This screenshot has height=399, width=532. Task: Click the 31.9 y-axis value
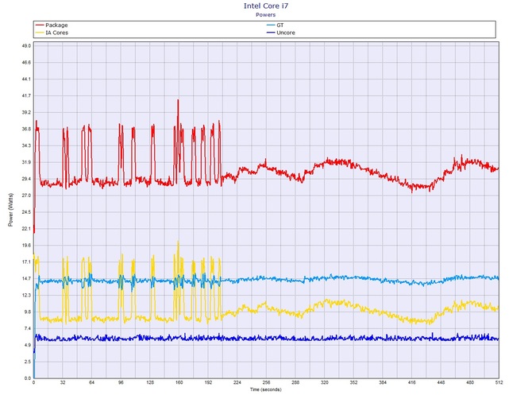point(27,162)
